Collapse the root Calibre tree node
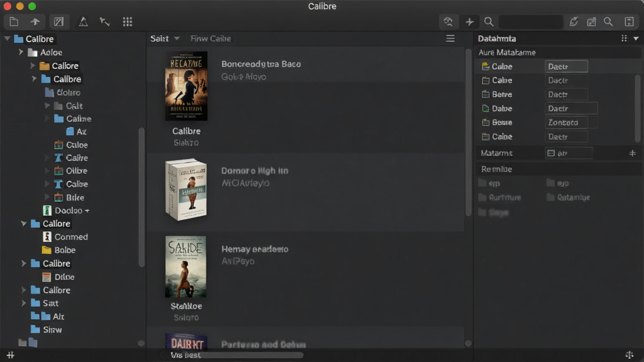This screenshot has width=644, height=362. [x=8, y=38]
